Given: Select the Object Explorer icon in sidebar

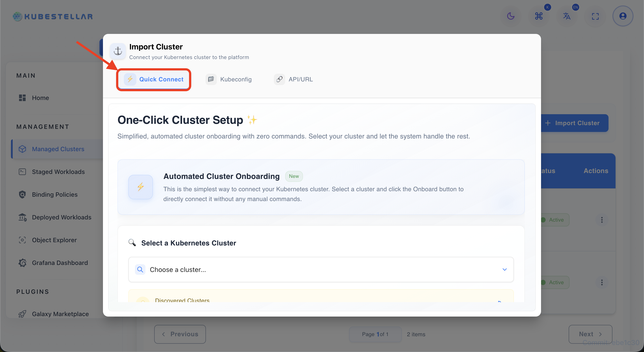Looking at the screenshot, I should click(22, 240).
